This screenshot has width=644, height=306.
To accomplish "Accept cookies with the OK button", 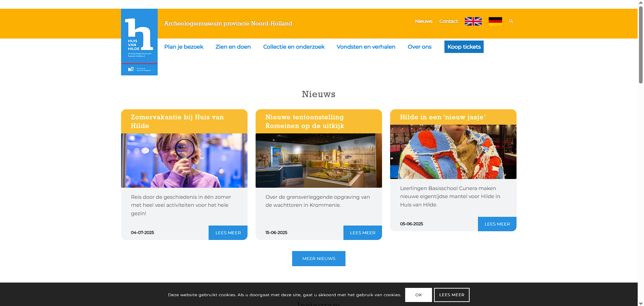I will click(418, 295).
